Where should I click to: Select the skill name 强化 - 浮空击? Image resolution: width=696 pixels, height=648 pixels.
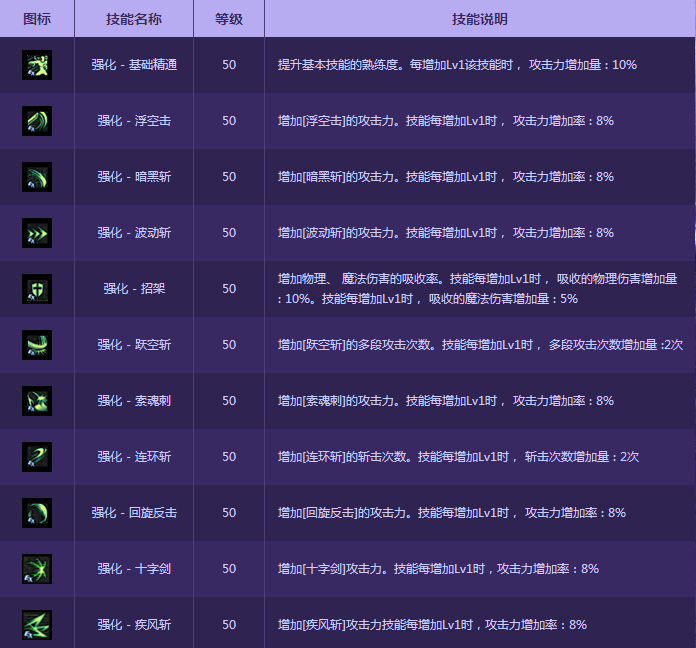[134, 121]
